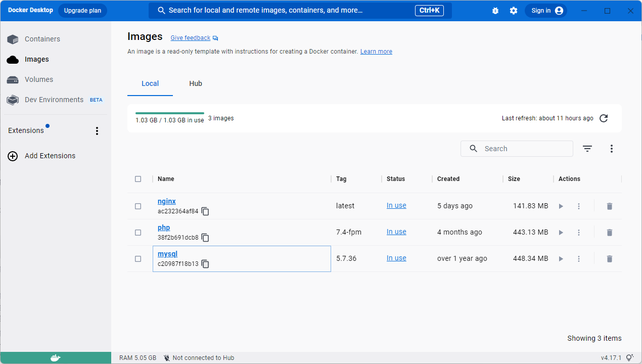Click the 448.34 MB size value
This screenshot has height=364, width=642.
(530, 259)
